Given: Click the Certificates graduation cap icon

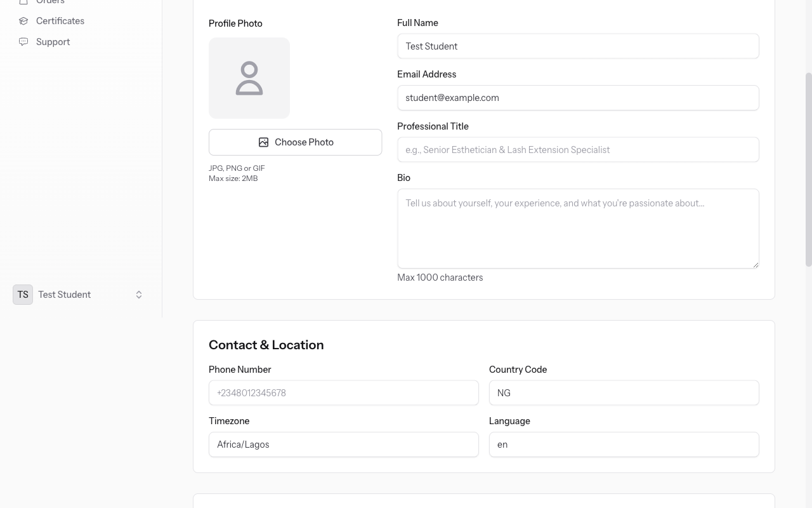Looking at the screenshot, I should click(23, 21).
